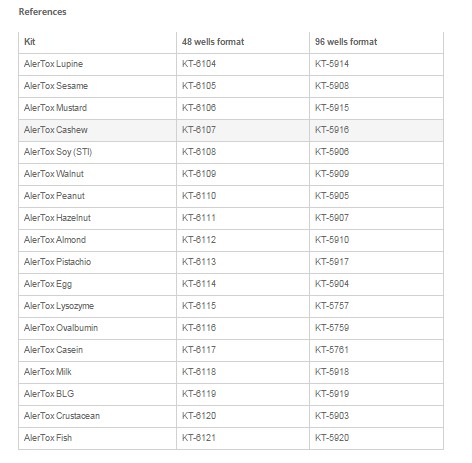Click the 96 wells format header
This screenshot has width=472, height=463.
click(346, 42)
